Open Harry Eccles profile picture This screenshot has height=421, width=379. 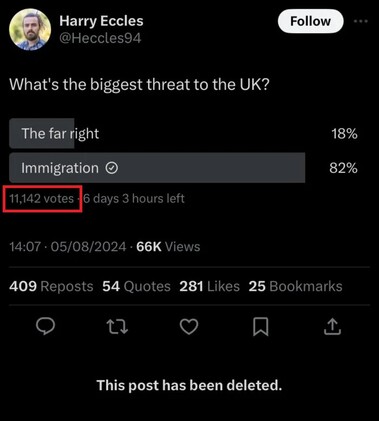[30, 30]
